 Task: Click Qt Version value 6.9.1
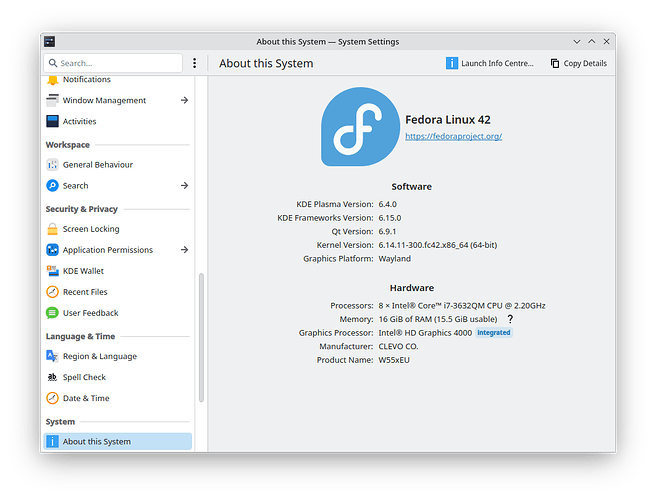pos(387,231)
